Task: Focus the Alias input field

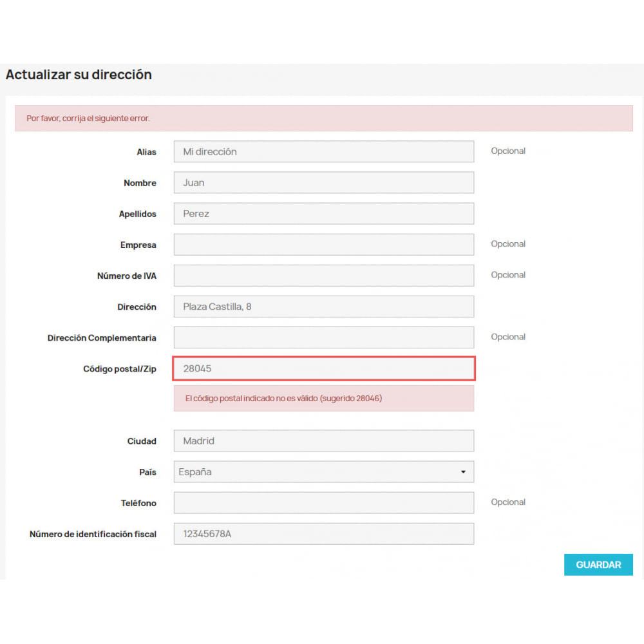Action: pyautogui.click(x=323, y=152)
